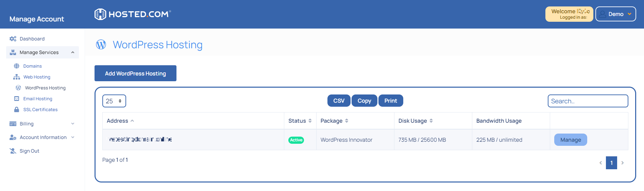The width and height of the screenshot is (644, 191).
Task: Open Domains in the sidebar
Action: (33, 66)
